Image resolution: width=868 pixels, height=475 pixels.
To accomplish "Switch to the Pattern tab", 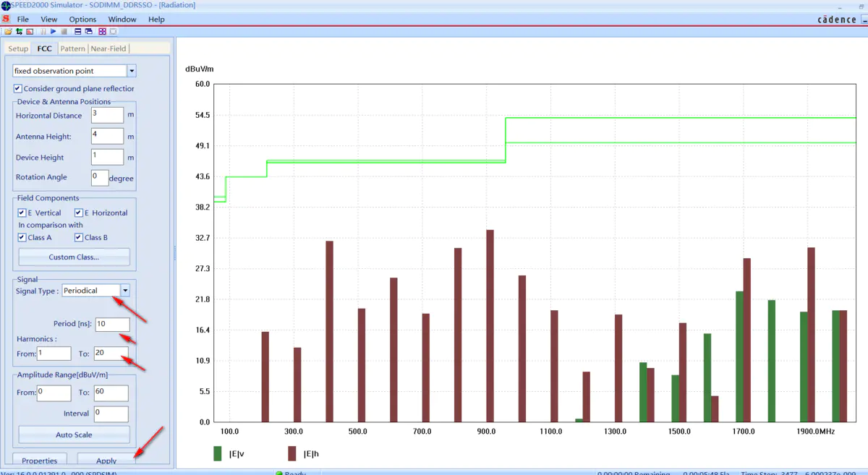I will [72, 48].
